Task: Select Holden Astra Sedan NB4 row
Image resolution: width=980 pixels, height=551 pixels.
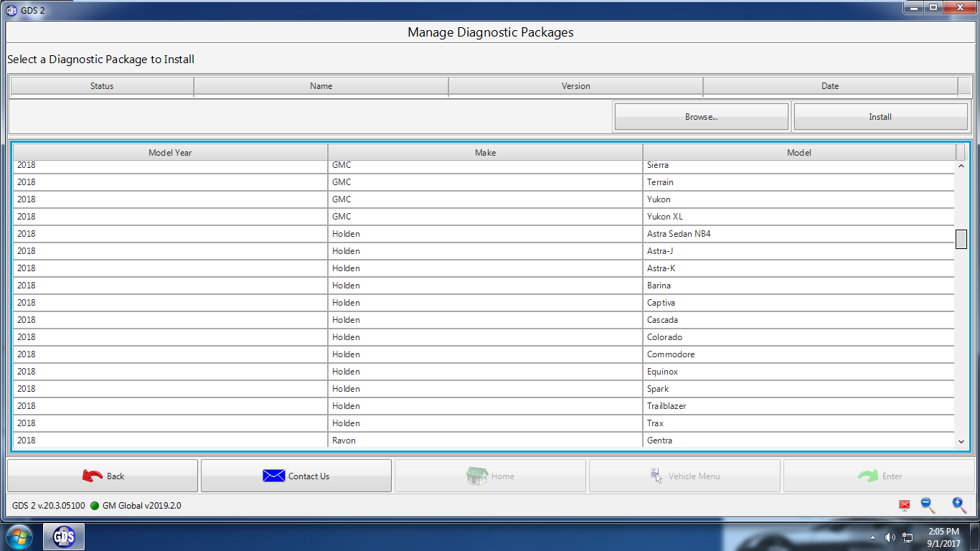Action: coord(484,234)
